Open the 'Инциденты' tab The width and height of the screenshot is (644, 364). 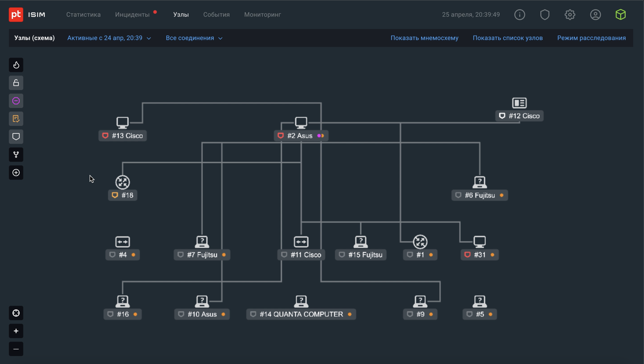click(132, 15)
